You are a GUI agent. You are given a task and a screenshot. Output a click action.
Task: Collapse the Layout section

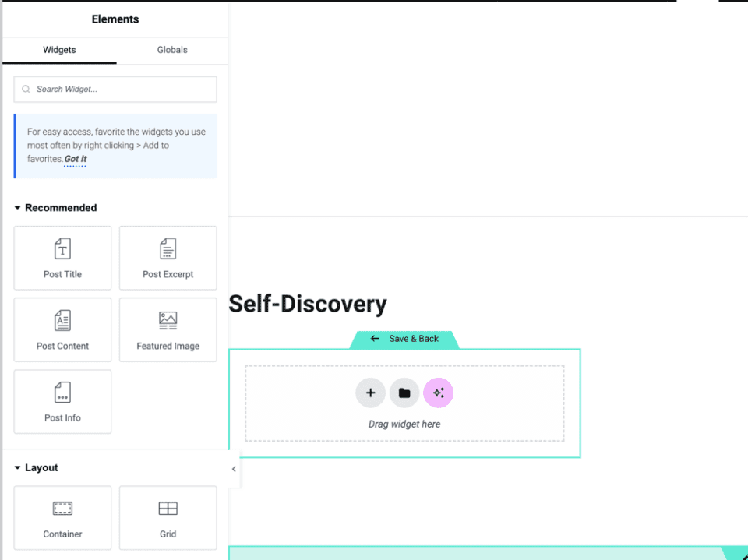pos(18,468)
